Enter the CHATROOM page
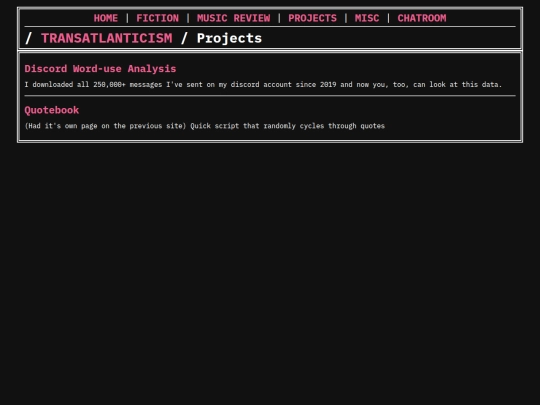Image resolution: width=540 pixels, height=405 pixels. pos(422,18)
